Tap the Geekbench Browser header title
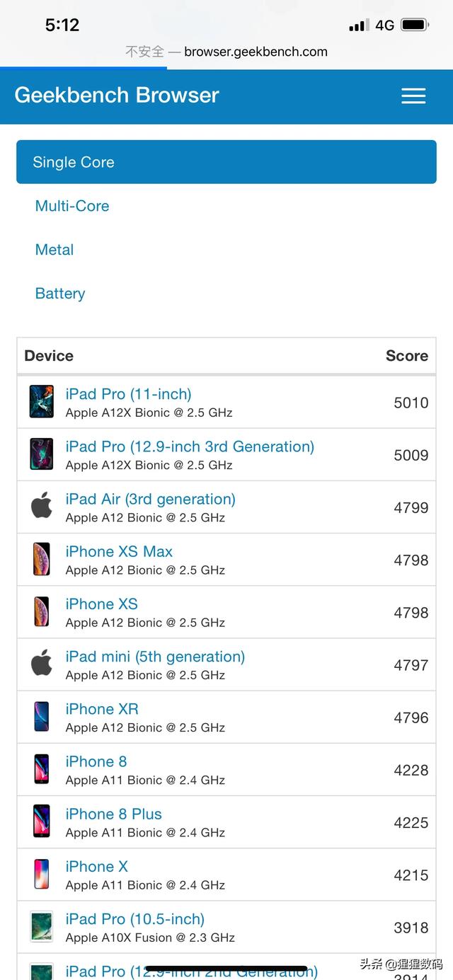Image resolution: width=453 pixels, height=980 pixels. click(117, 96)
